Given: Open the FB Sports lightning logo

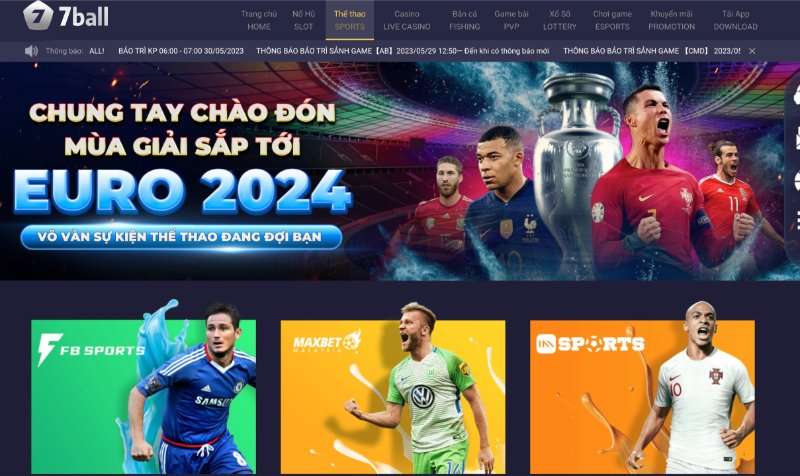Looking at the screenshot, I should click(49, 349).
